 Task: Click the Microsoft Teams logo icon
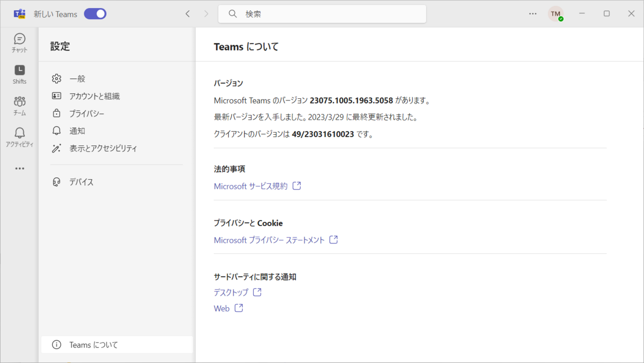[x=20, y=14]
